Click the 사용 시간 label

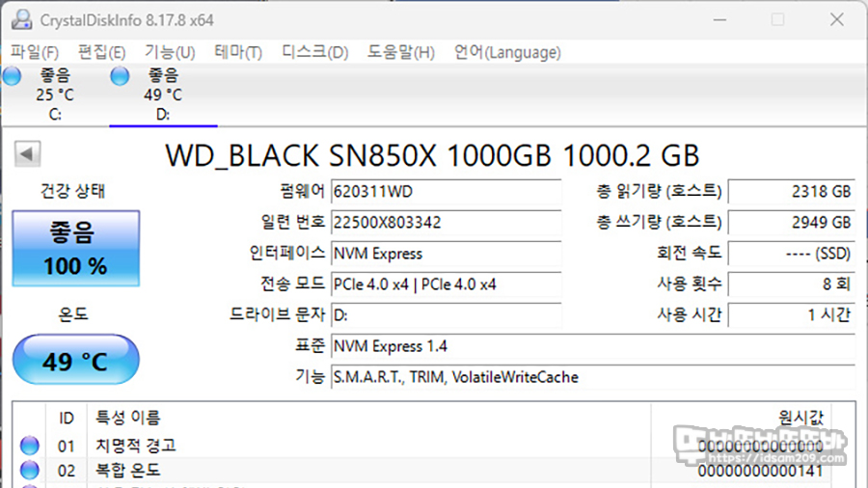click(690, 314)
